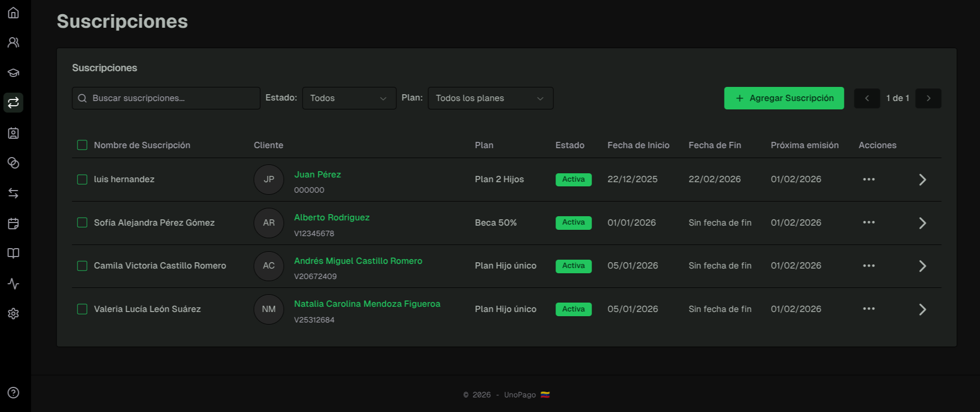Click the Próxima emisión column header
The image size is (980, 412).
[x=804, y=145]
